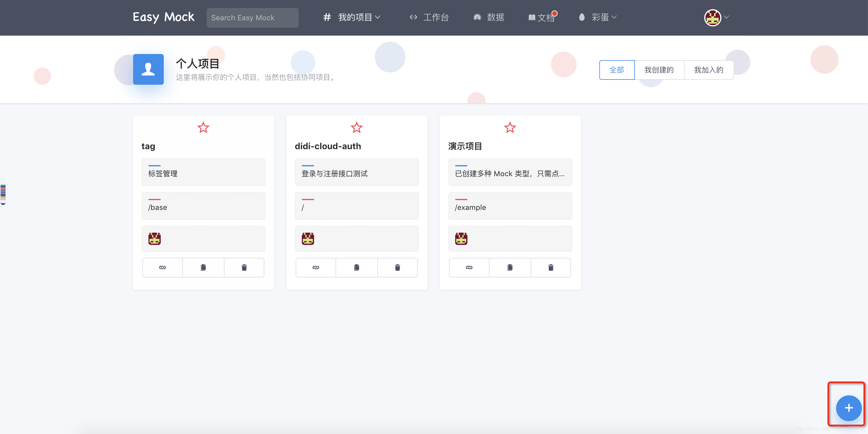Click blue plus button to create project

point(848,408)
